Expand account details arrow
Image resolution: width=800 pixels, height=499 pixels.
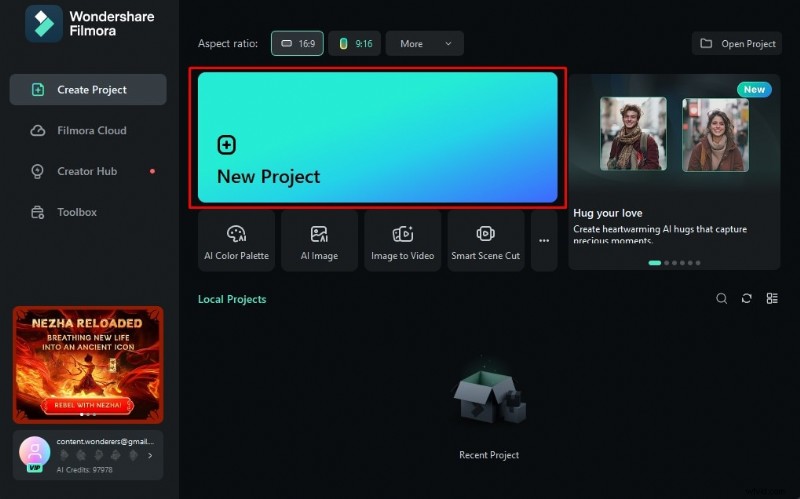pos(150,455)
